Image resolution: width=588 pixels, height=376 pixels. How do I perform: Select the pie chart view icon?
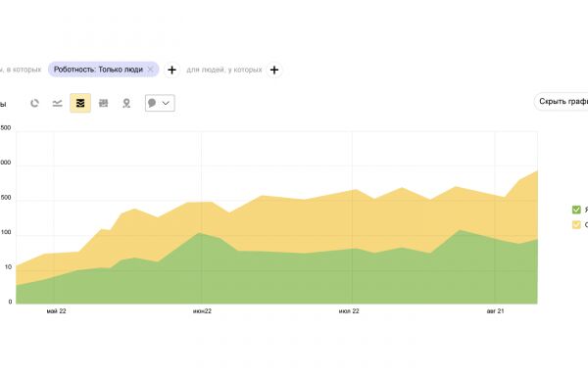coord(34,103)
